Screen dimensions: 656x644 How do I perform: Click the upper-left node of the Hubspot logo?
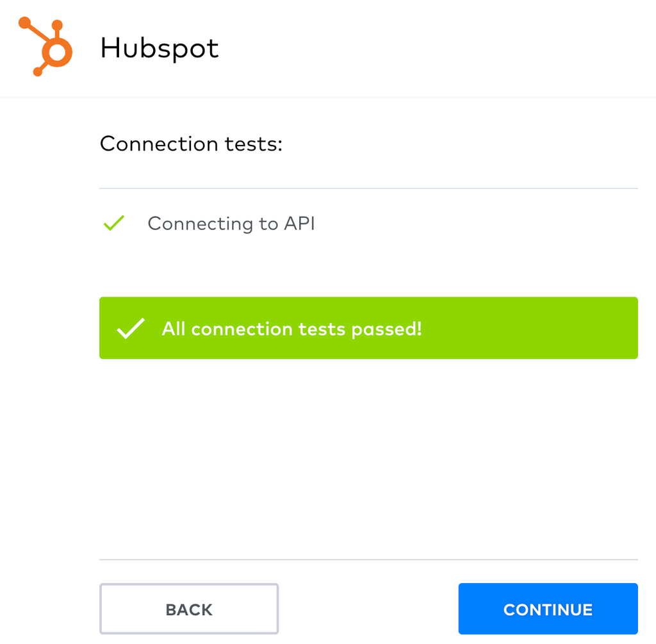(x=25, y=22)
